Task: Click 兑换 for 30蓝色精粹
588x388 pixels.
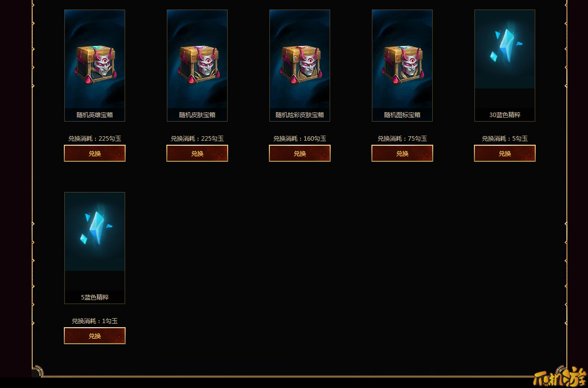Action: tap(505, 153)
